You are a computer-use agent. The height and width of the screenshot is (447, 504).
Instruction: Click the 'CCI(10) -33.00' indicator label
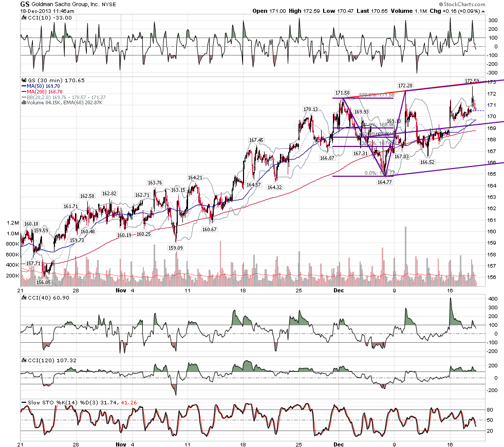pos(50,18)
